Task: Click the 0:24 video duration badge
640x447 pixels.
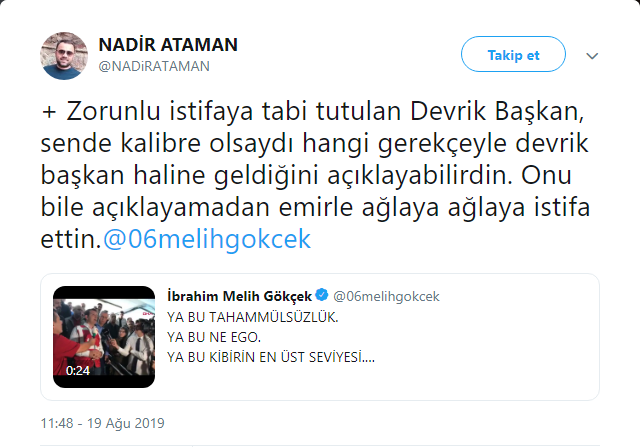Action: 77,370
